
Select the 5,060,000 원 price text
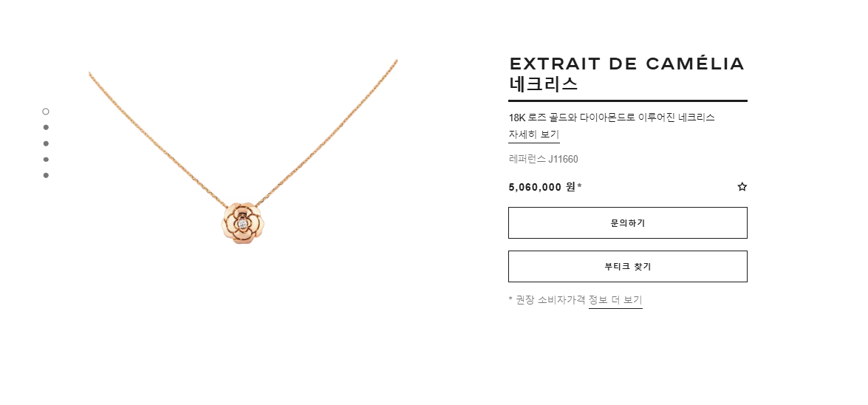[x=542, y=187]
